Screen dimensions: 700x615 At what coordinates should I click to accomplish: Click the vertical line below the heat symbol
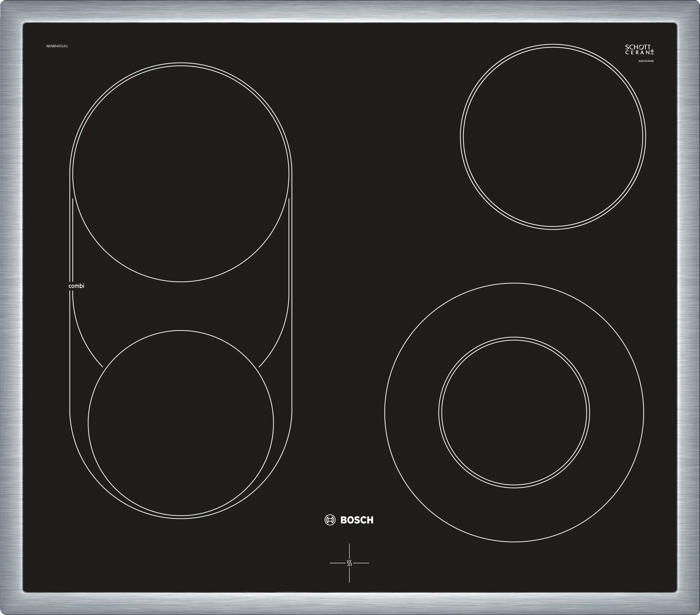pyautogui.click(x=349, y=575)
